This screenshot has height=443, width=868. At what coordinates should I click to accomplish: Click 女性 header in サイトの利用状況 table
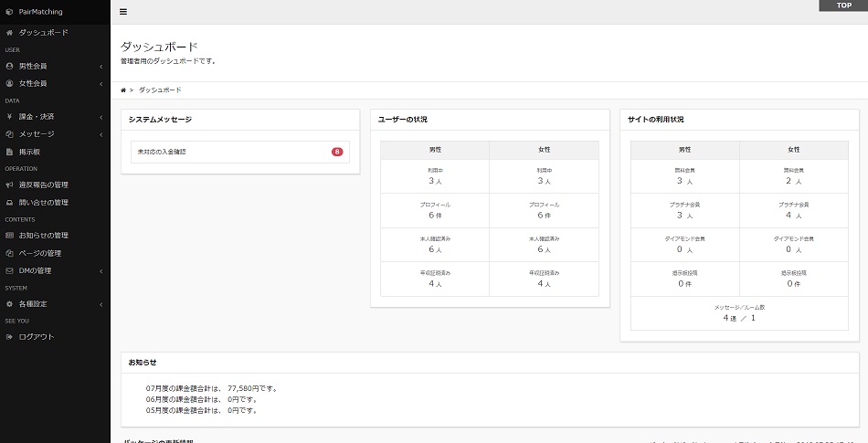(x=794, y=150)
